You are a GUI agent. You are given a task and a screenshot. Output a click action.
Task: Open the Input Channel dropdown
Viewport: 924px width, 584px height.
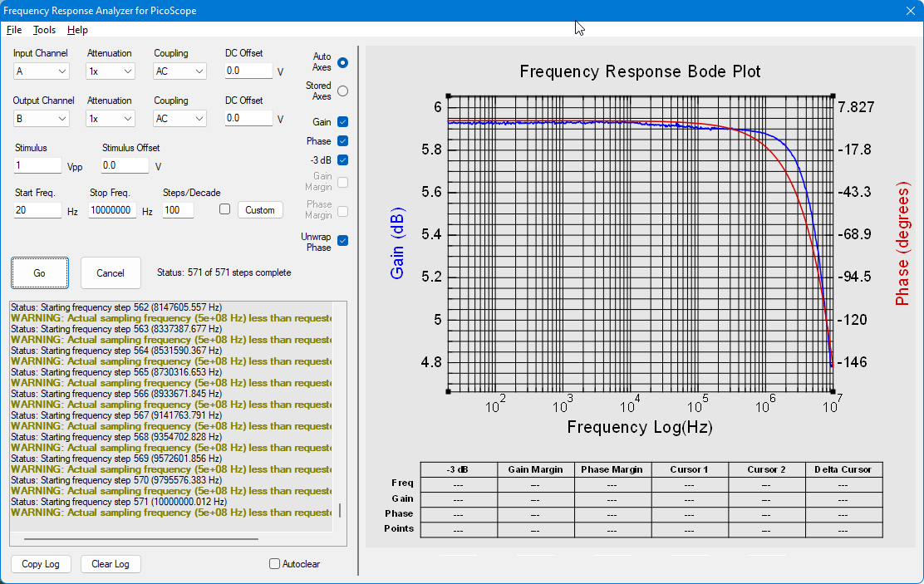pos(42,71)
